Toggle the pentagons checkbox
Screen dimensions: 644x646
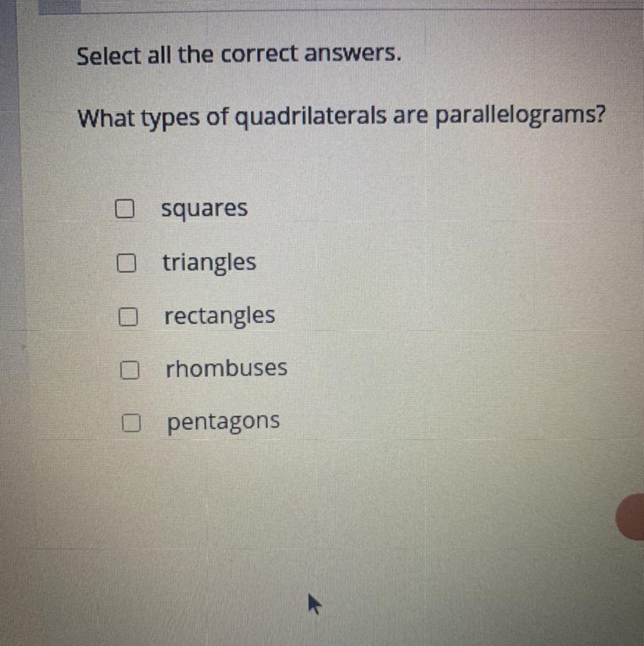(131, 422)
